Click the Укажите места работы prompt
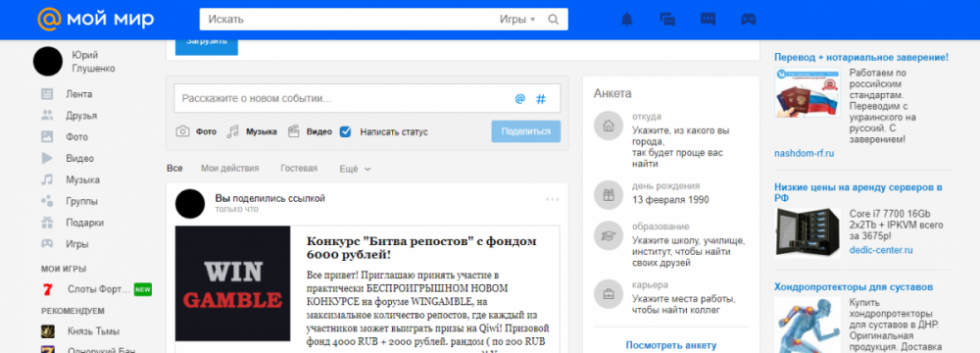Screen dimensions: 980x353 (x=683, y=304)
